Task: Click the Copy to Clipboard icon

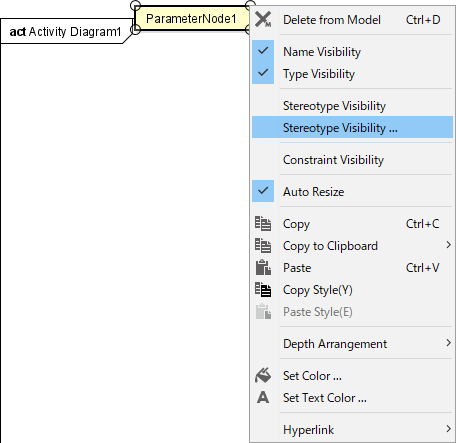Action: [263, 246]
